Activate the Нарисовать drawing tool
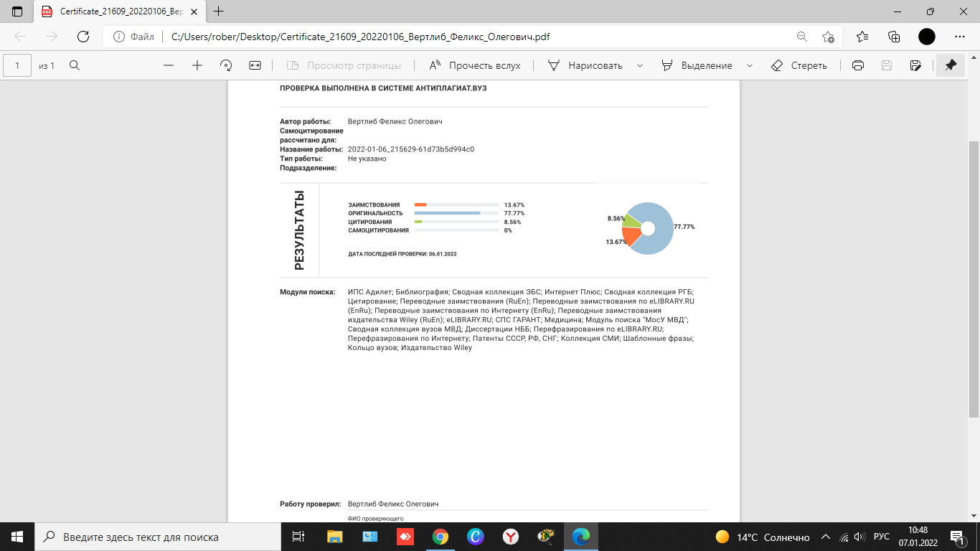 [586, 65]
